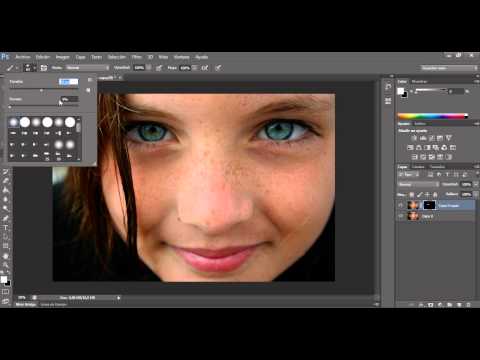The image size is (480, 360).
Task: Open the brush Opacidad slider arrow
Action: click(149, 68)
